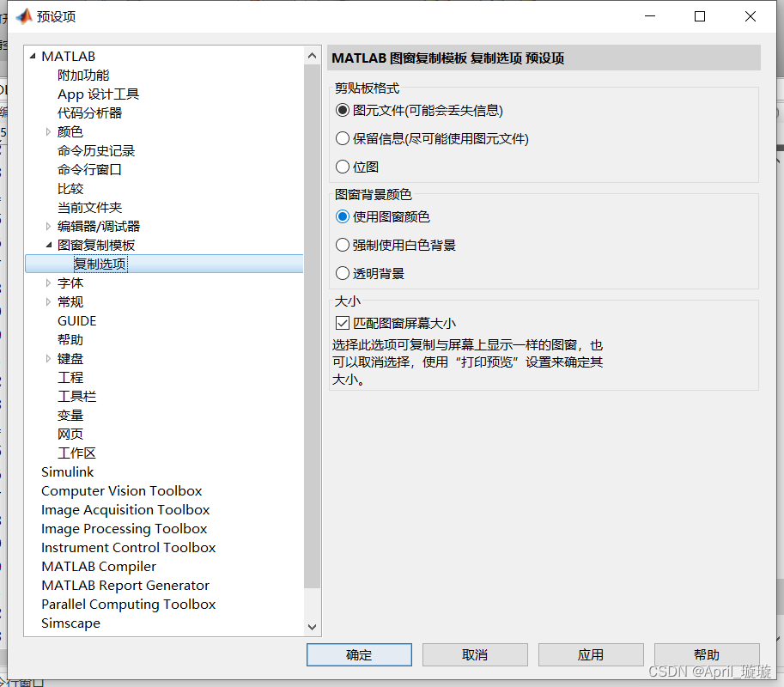The height and width of the screenshot is (687, 784).
Task: Open Image Processing Toolbox preferences
Action: coord(125,528)
